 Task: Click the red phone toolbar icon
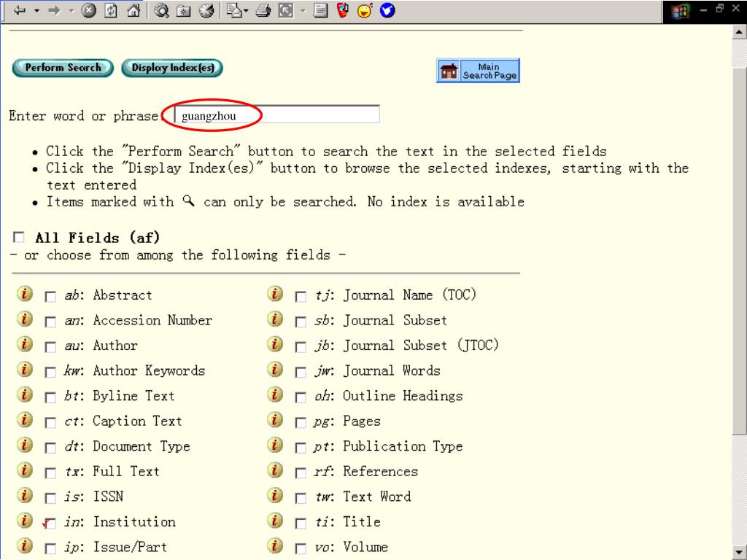point(343,10)
